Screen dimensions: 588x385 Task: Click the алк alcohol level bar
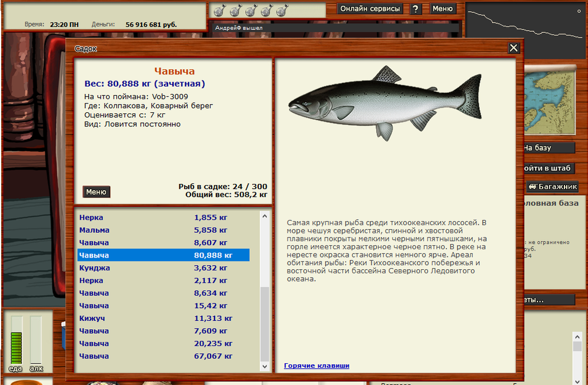[x=36, y=341]
